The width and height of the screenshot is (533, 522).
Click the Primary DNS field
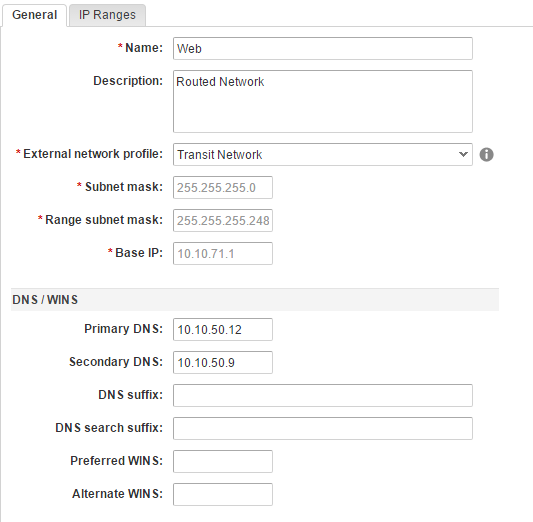[223, 329]
